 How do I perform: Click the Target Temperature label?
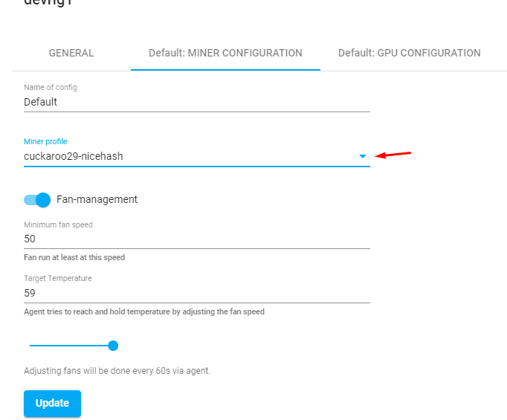pyautogui.click(x=58, y=278)
